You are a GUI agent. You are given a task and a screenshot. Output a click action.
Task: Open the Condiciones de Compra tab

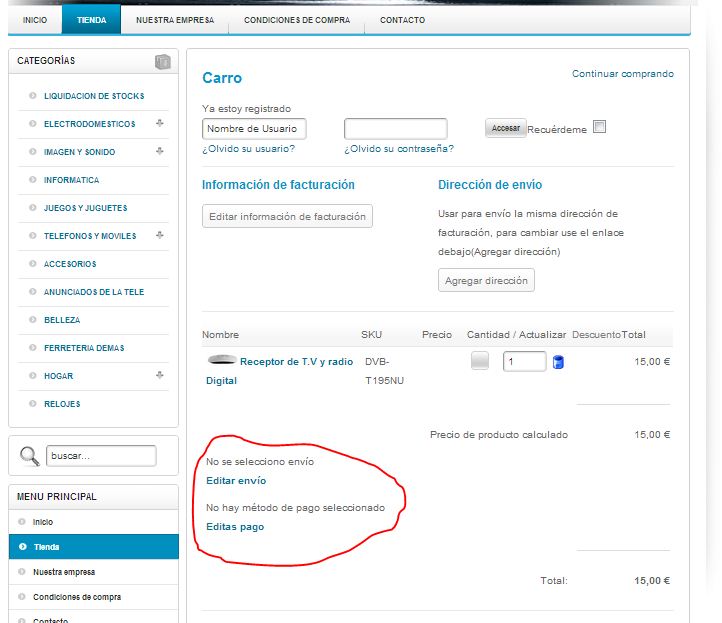coord(297,20)
